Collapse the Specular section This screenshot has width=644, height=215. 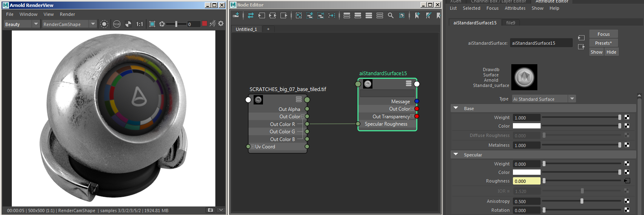(x=456, y=155)
